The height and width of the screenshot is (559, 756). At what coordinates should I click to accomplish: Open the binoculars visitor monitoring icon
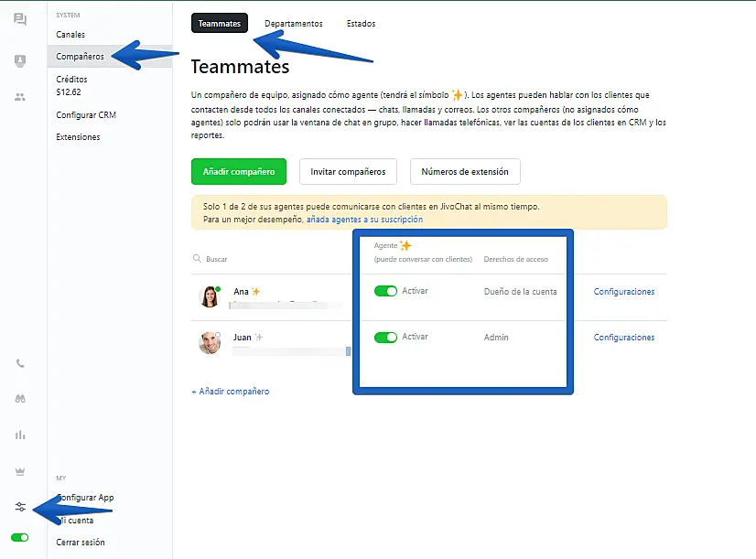point(20,399)
